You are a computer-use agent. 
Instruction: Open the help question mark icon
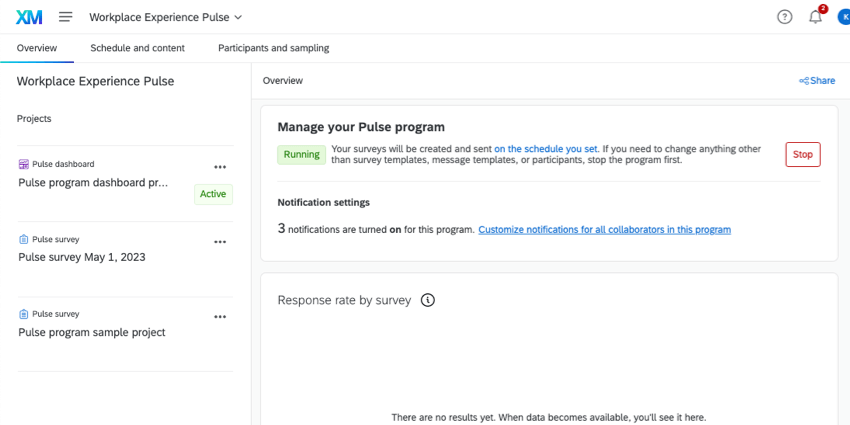point(785,17)
